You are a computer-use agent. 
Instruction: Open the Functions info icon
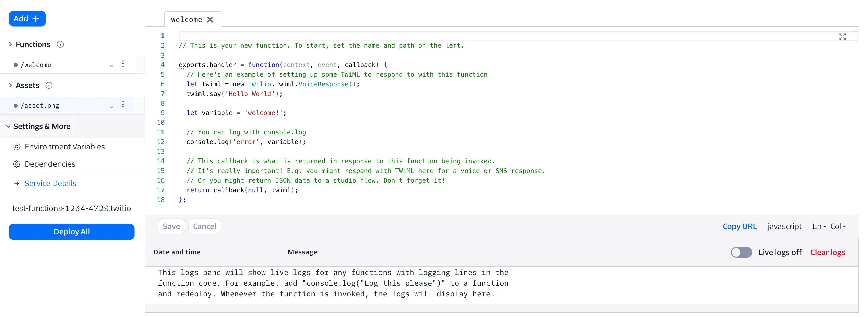pos(60,44)
